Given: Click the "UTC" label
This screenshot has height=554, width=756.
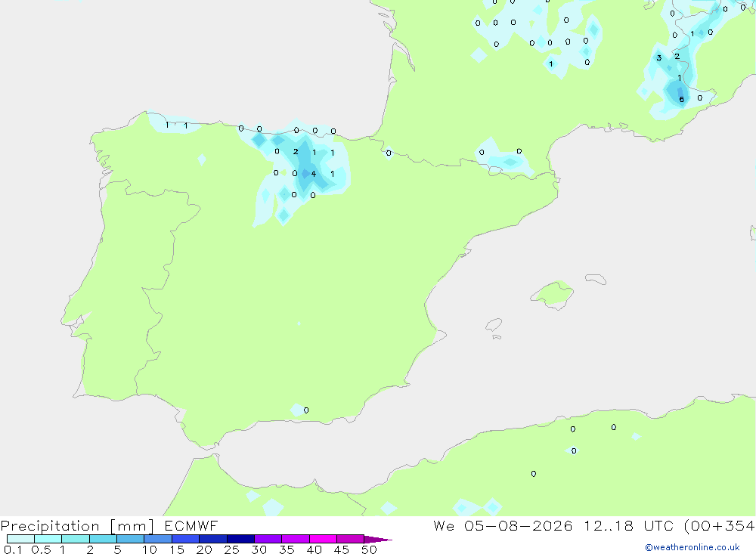Looking at the screenshot, I should (x=658, y=525).
